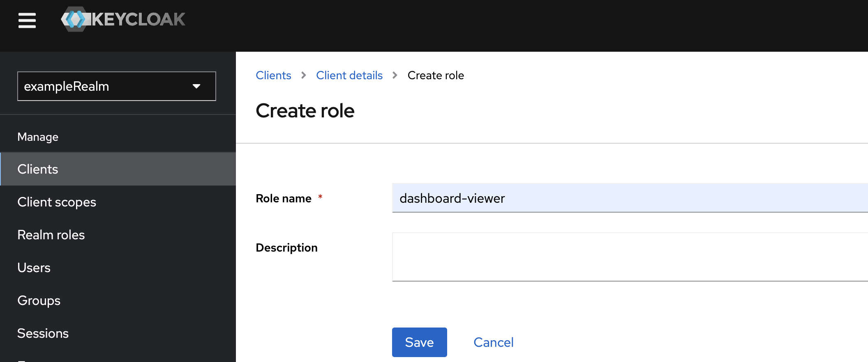Open the exampleRealm realm selector
Image resolution: width=868 pixels, height=362 pixels.
click(116, 86)
